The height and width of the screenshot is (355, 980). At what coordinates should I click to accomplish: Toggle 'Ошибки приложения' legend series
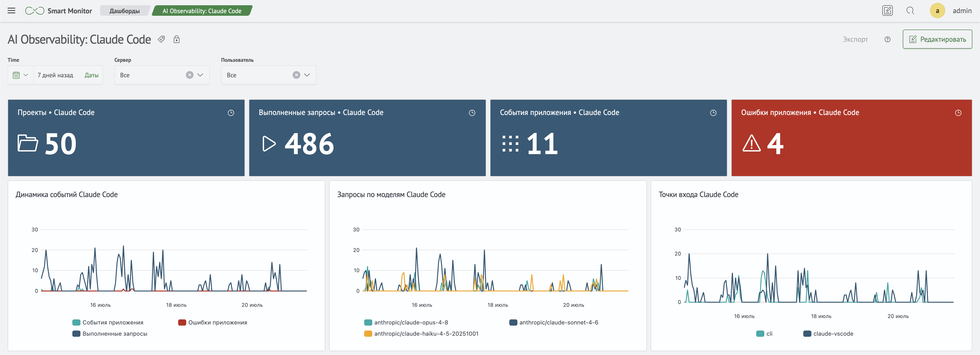point(213,323)
